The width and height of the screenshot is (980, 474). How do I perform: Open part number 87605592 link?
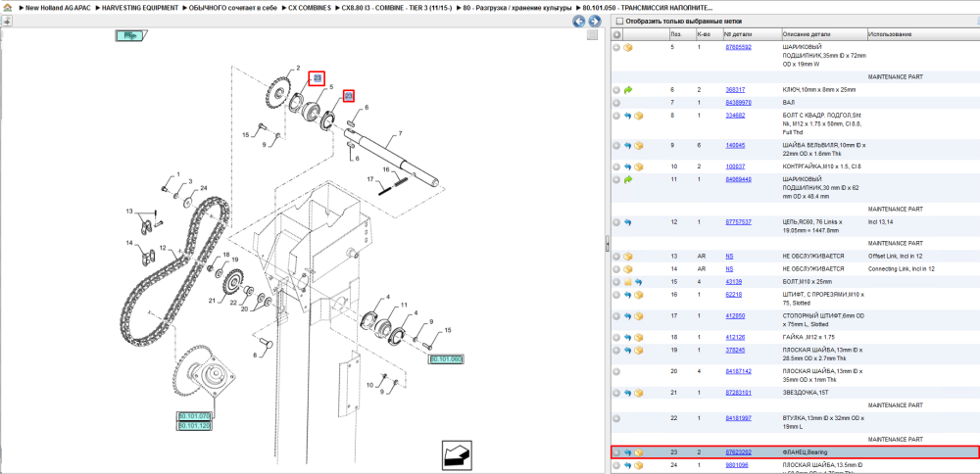pyautogui.click(x=738, y=47)
